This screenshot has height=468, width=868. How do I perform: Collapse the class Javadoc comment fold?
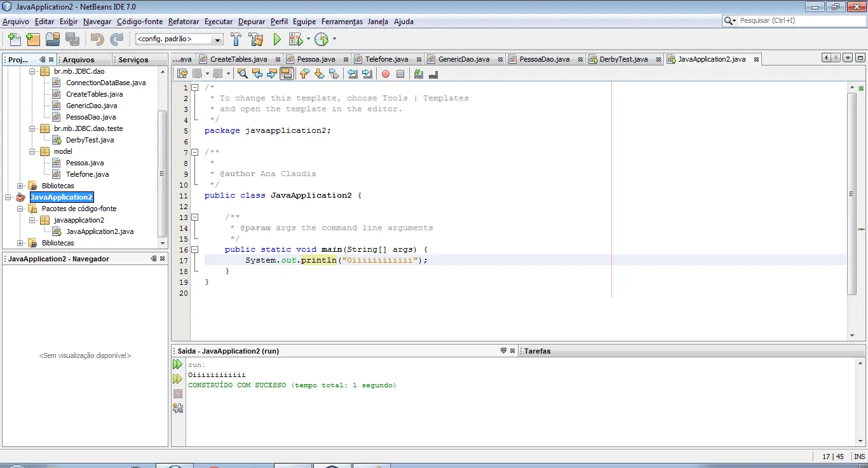point(195,153)
